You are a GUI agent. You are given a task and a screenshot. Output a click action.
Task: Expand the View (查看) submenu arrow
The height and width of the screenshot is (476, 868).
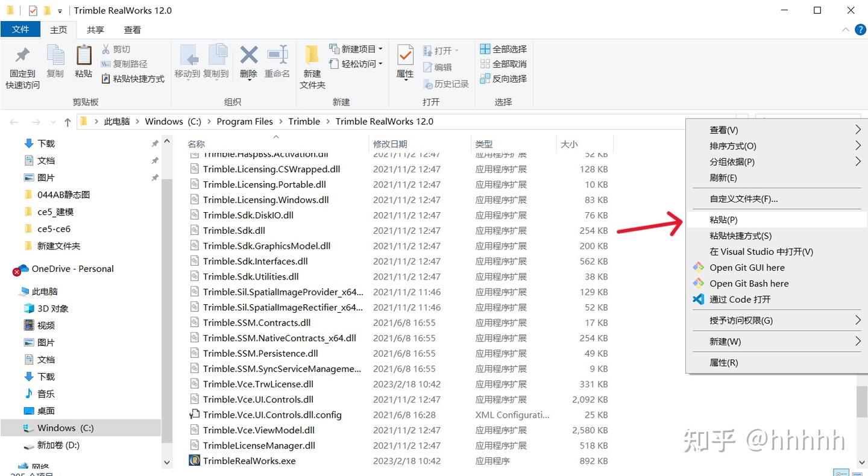858,130
